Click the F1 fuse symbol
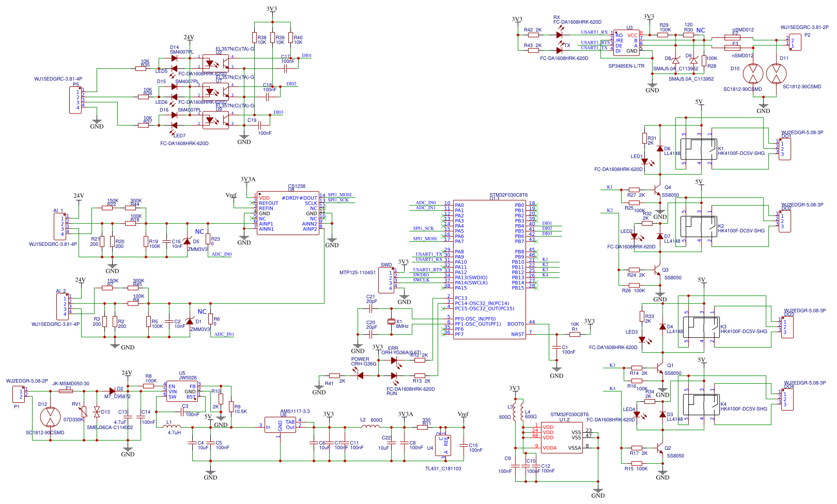This screenshot has height=504, width=837. click(x=66, y=391)
